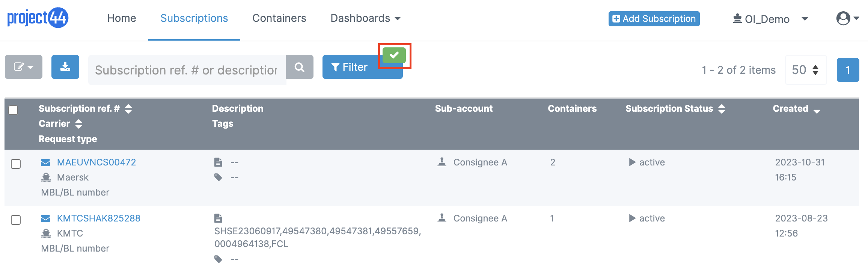Check the KMTCSHAK825288 row checkbox
Viewport: 868px width, 273px height.
point(16,220)
